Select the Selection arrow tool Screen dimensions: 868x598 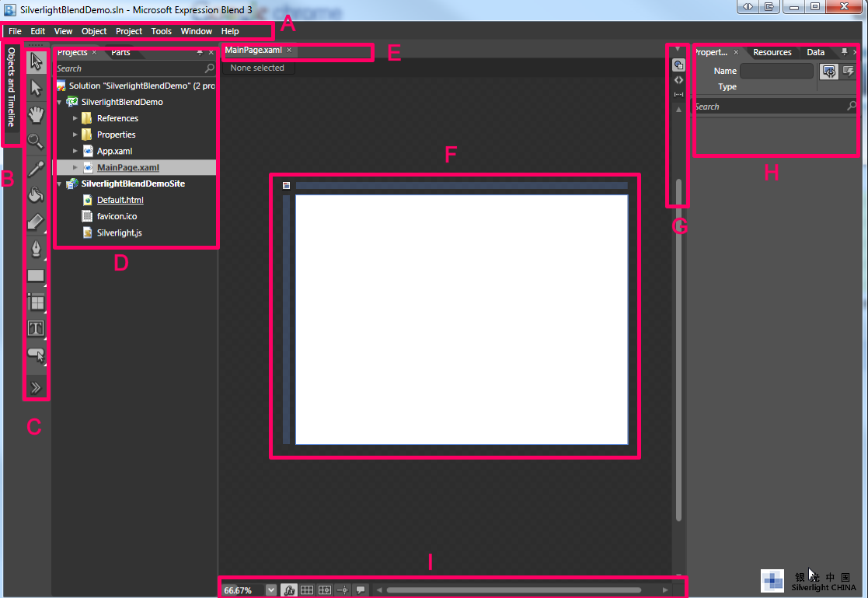point(36,61)
